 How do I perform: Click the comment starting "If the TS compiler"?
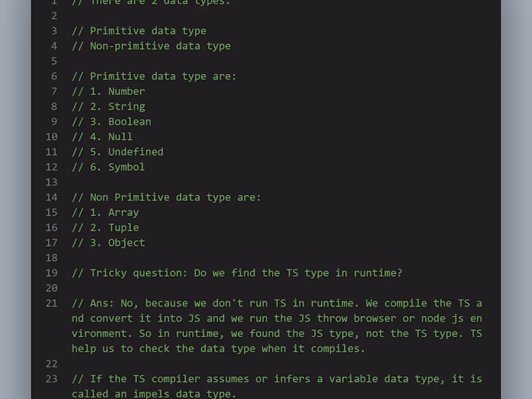click(277, 379)
